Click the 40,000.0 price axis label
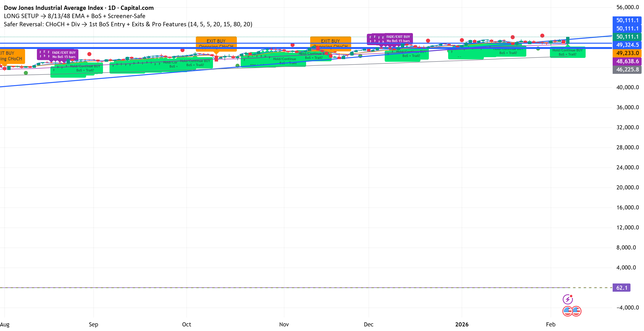Viewport: 644px width, 331px height. coord(628,87)
